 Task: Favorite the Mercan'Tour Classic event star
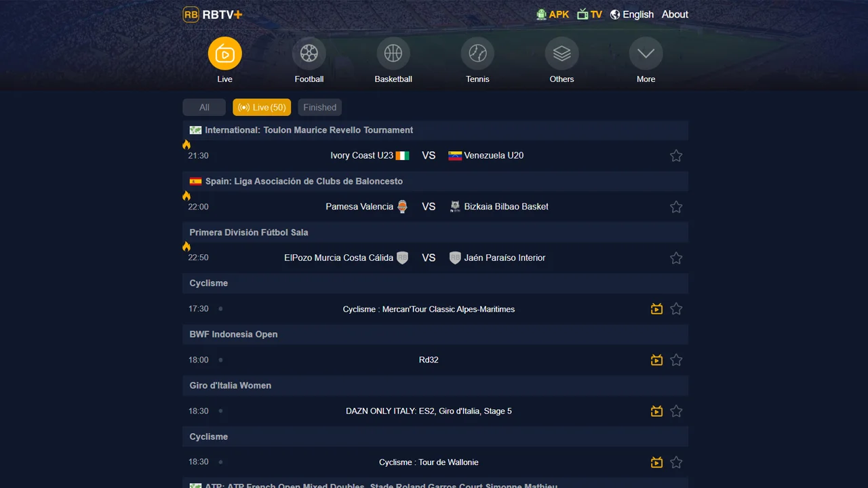676,309
